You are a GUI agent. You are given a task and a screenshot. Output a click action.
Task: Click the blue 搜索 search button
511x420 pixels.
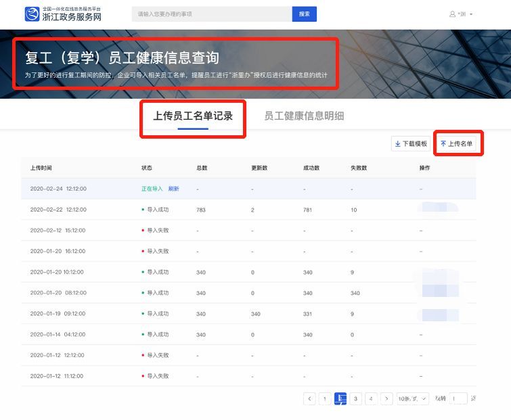point(305,14)
